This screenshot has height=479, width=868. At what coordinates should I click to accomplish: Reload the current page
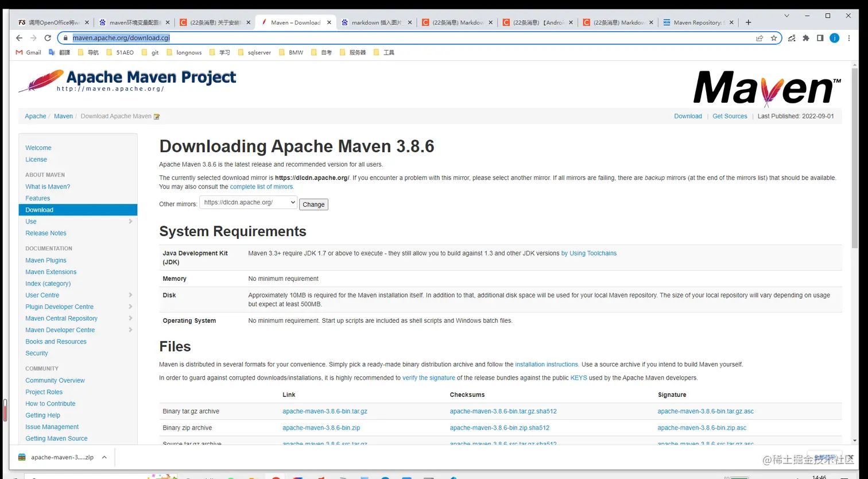(47, 38)
